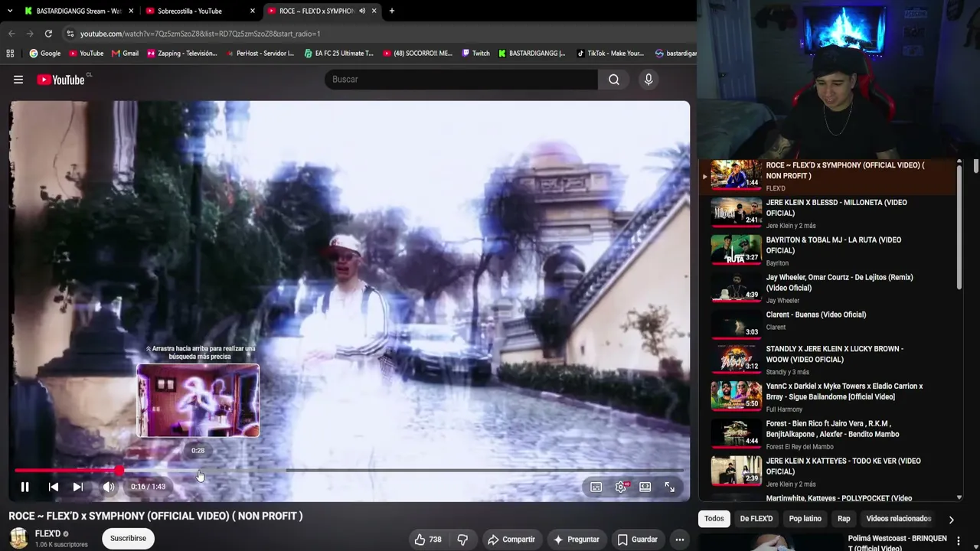Open the tab search dropdown arrow
This screenshot has height=551, width=980.
[10, 11]
